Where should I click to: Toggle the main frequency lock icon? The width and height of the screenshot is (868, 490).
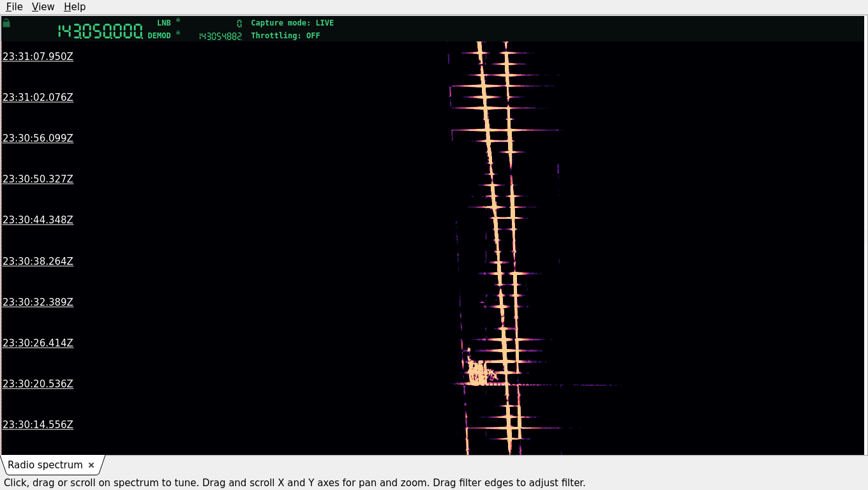(6, 23)
